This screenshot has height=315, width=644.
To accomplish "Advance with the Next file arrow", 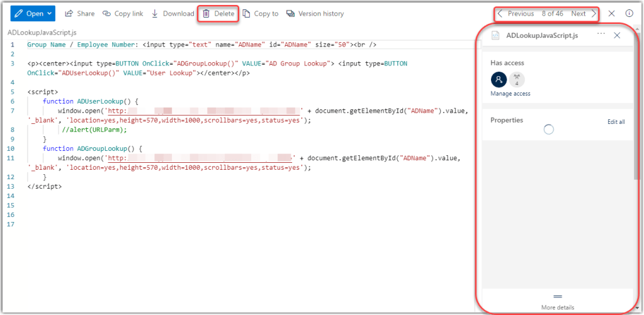I will coord(593,13).
